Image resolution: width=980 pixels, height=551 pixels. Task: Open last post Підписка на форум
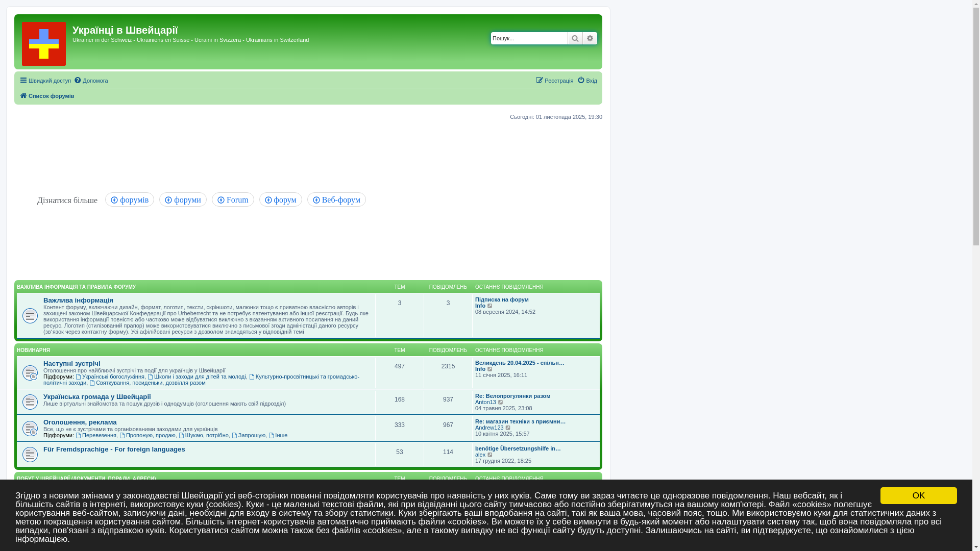point(502,299)
